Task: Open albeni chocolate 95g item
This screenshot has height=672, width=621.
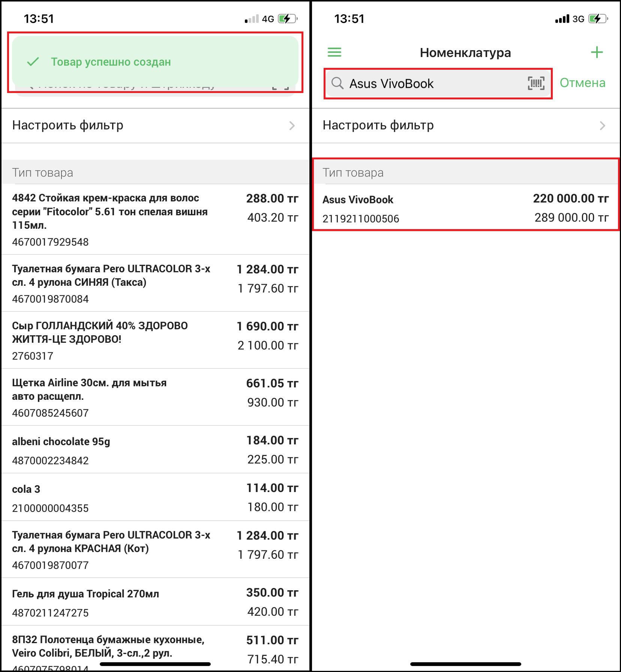Action: (x=155, y=449)
